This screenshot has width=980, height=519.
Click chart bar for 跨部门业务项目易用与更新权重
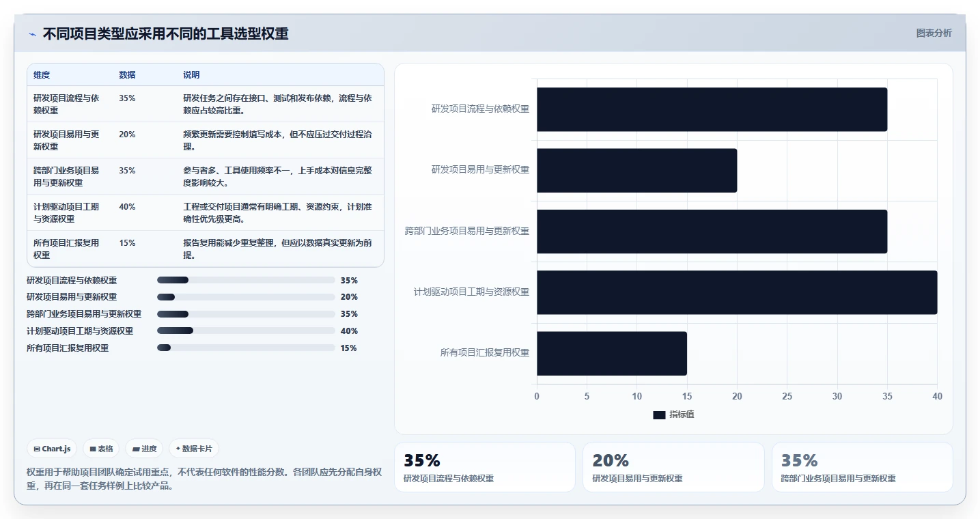pyautogui.click(x=712, y=232)
